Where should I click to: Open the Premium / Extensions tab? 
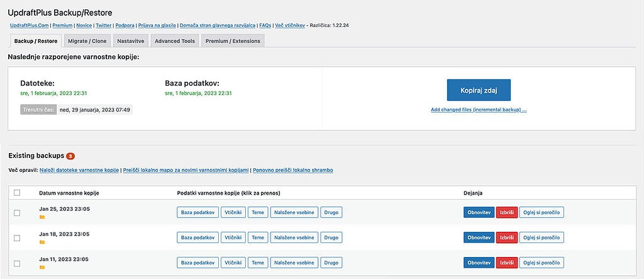pyautogui.click(x=233, y=41)
